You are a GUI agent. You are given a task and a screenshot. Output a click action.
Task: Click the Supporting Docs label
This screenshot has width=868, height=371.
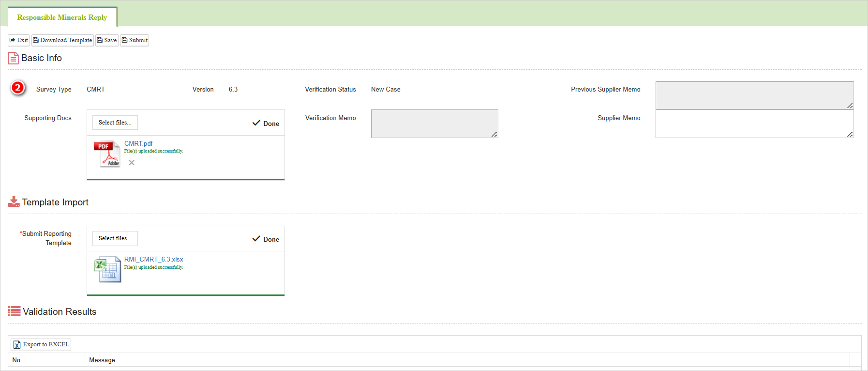tap(48, 118)
